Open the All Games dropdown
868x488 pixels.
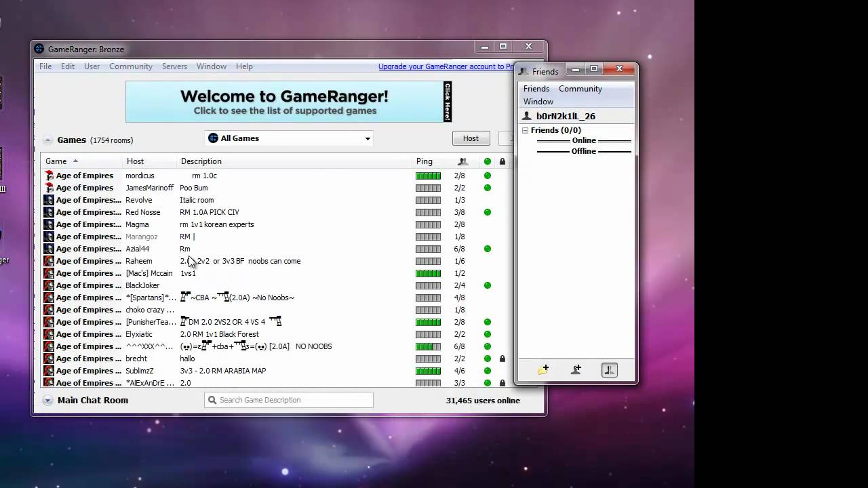coord(289,138)
